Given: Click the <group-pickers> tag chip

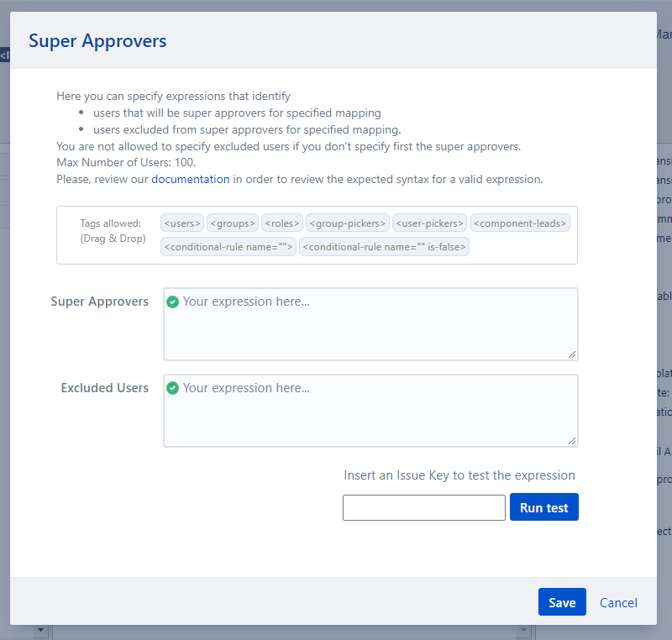Looking at the screenshot, I should point(348,223).
